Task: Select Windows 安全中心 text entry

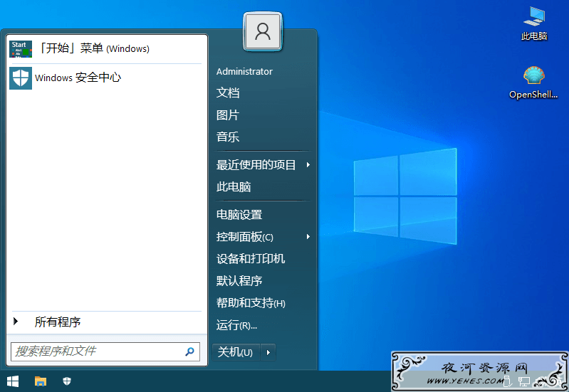Action: tap(78, 78)
